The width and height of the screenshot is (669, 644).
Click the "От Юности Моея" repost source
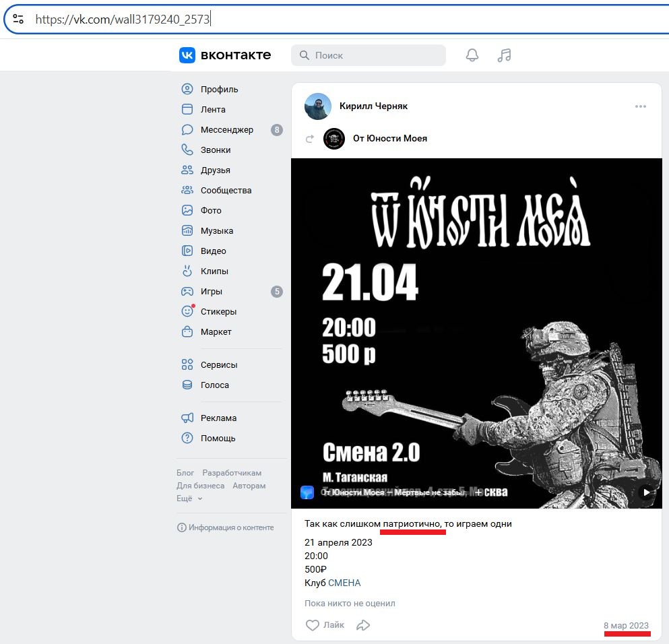tap(389, 138)
